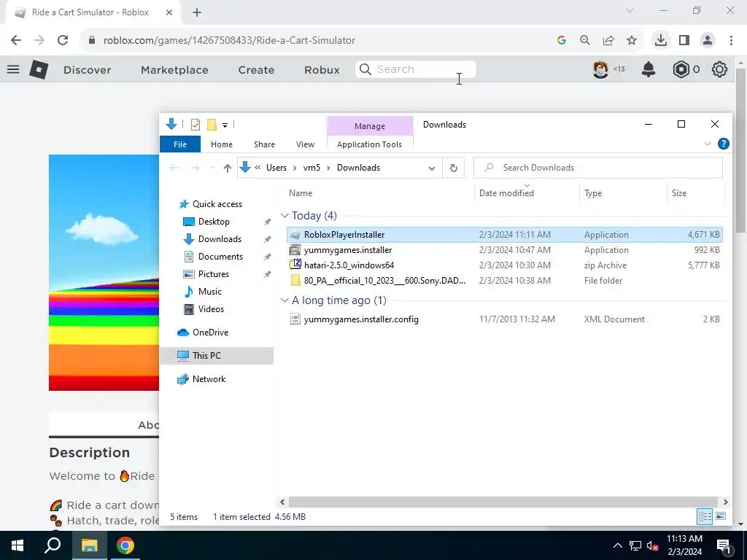Open the Share ribbon tab
Image resolution: width=747 pixels, height=560 pixels.
(264, 144)
